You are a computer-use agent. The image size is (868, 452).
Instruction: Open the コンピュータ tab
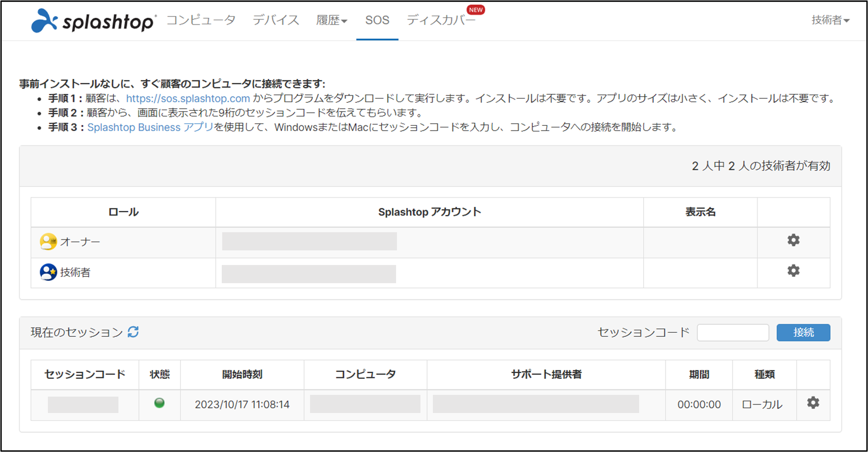(x=201, y=20)
